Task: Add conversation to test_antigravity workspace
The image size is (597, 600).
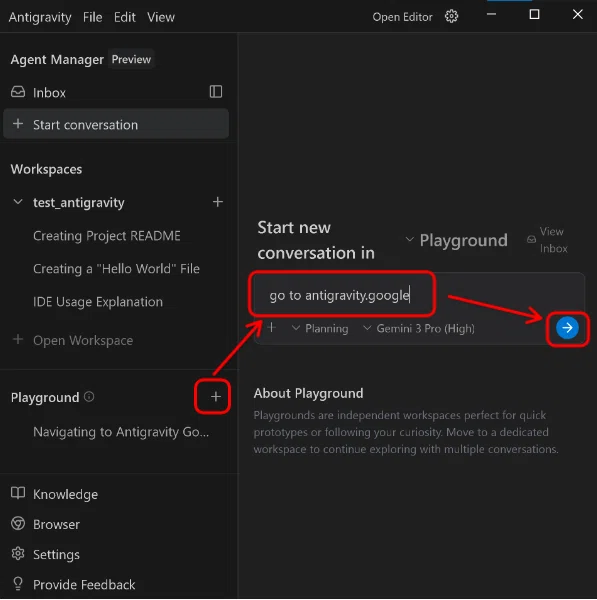Action: 218,202
